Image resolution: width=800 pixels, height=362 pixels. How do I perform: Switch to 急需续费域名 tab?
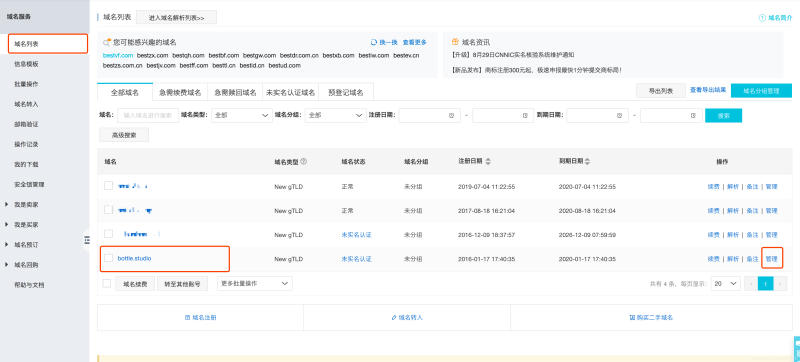click(x=180, y=92)
